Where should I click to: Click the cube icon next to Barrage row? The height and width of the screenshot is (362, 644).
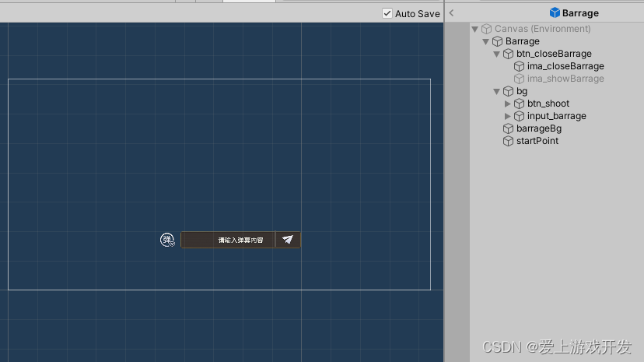coord(497,41)
